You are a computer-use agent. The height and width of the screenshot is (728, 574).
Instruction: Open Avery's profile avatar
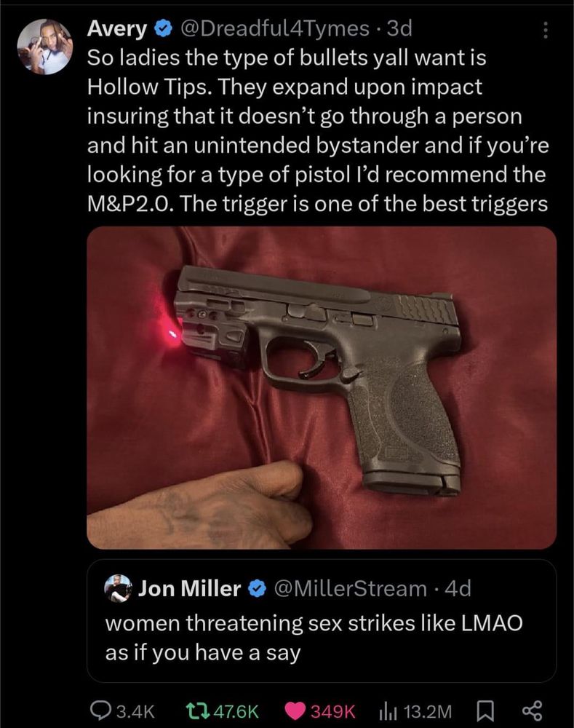point(45,47)
